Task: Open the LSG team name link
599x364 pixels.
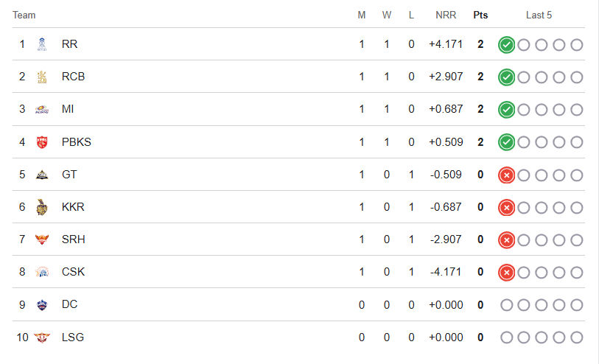Action: (73, 337)
